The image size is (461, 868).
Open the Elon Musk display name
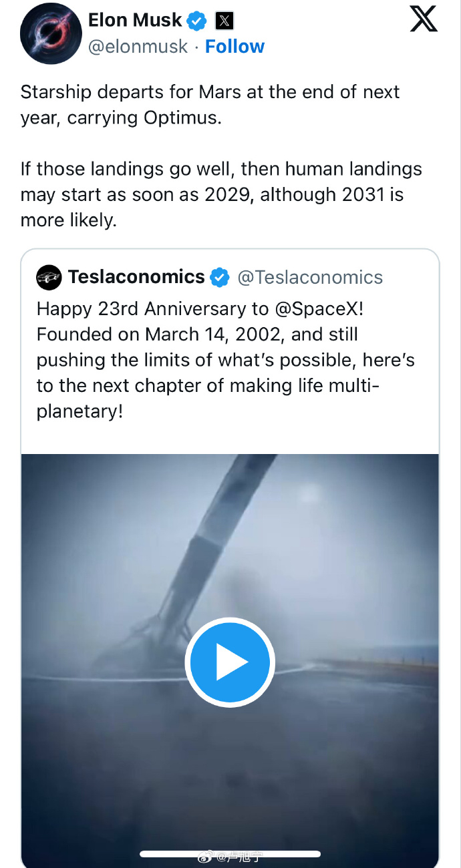click(x=135, y=21)
